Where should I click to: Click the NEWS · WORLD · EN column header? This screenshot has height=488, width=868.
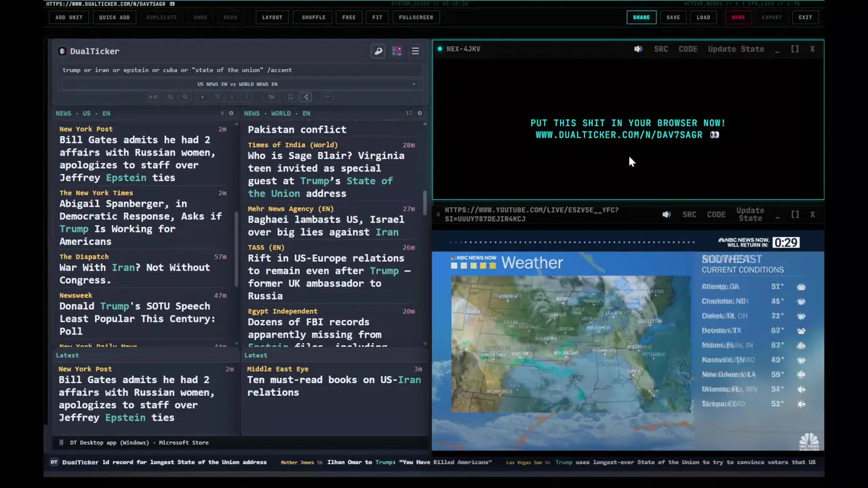click(277, 113)
